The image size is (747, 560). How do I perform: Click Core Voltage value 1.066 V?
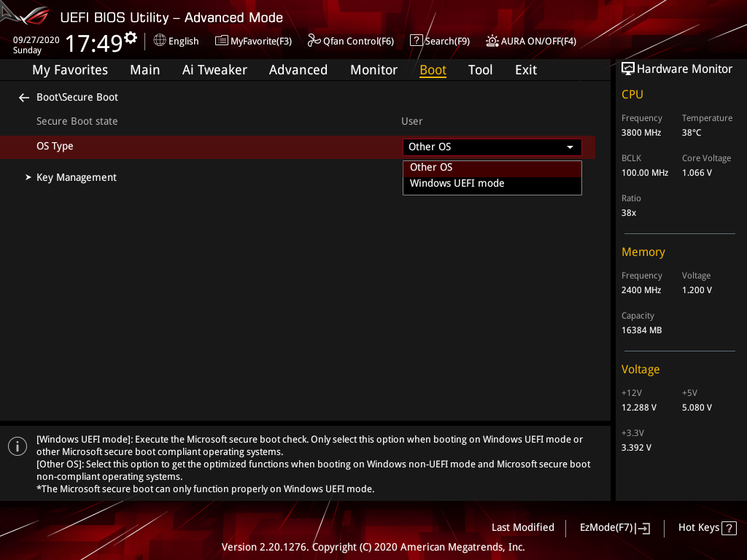pyautogui.click(x=697, y=173)
